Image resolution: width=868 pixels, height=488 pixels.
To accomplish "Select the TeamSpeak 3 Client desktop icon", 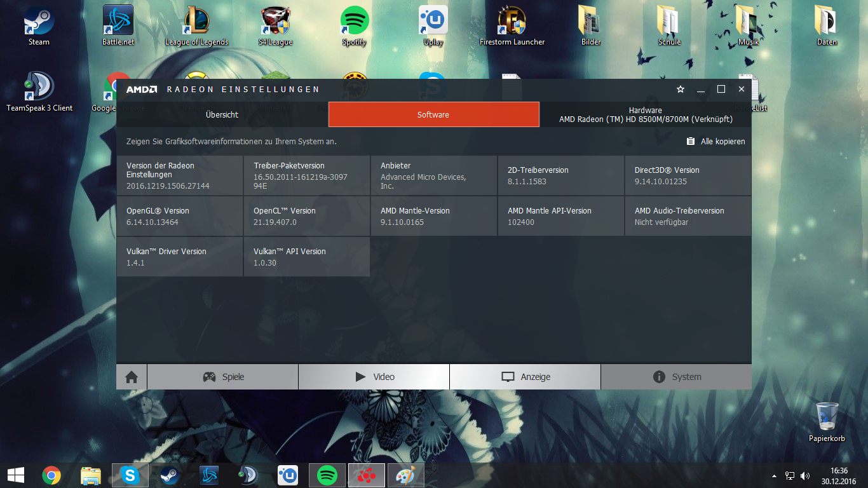I will 39,92.
